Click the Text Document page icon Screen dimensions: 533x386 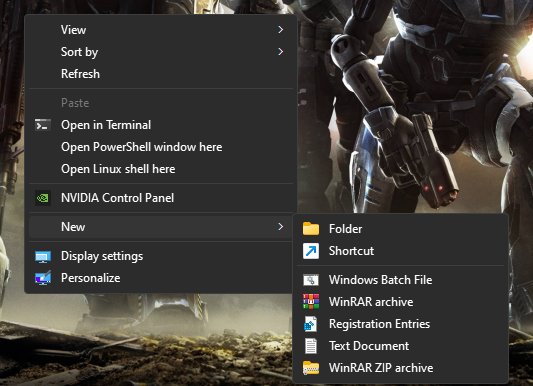[x=311, y=346]
